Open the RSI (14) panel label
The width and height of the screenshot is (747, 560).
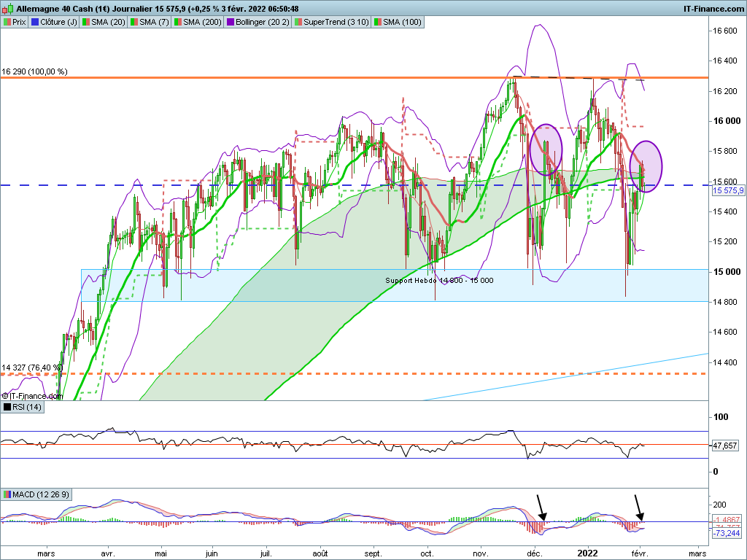click(x=23, y=407)
